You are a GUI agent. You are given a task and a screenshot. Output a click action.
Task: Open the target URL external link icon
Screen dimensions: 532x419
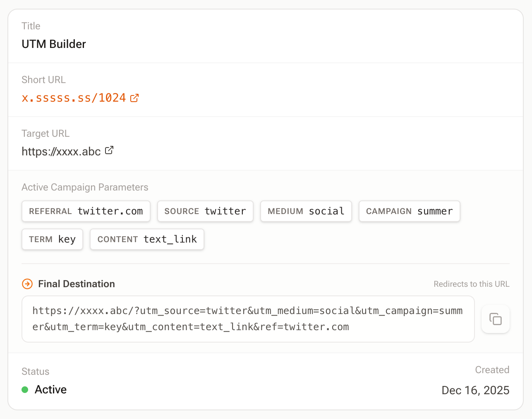(109, 150)
